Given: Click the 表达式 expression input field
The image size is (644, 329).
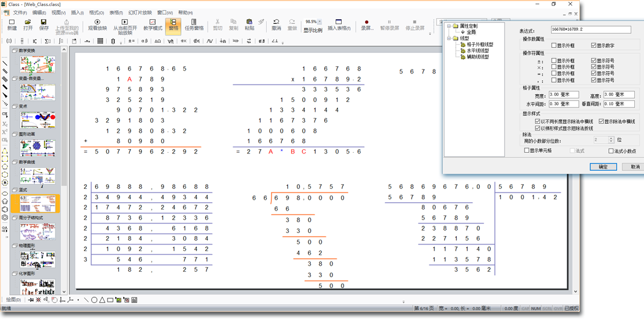Looking at the screenshot, I should [x=590, y=30].
